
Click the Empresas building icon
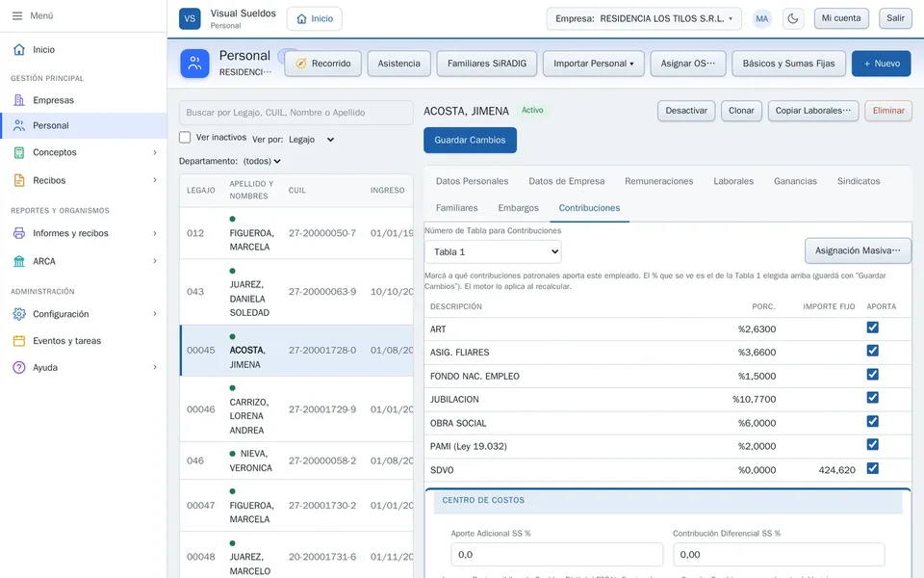[x=19, y=100]
